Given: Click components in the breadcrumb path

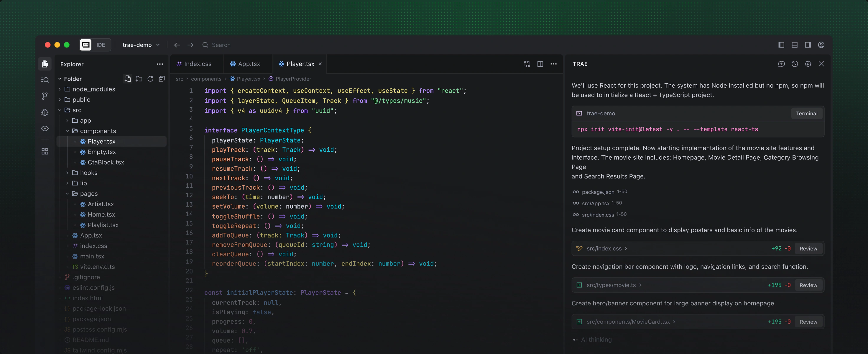Looking at the screenshot, I should (206, 79).
